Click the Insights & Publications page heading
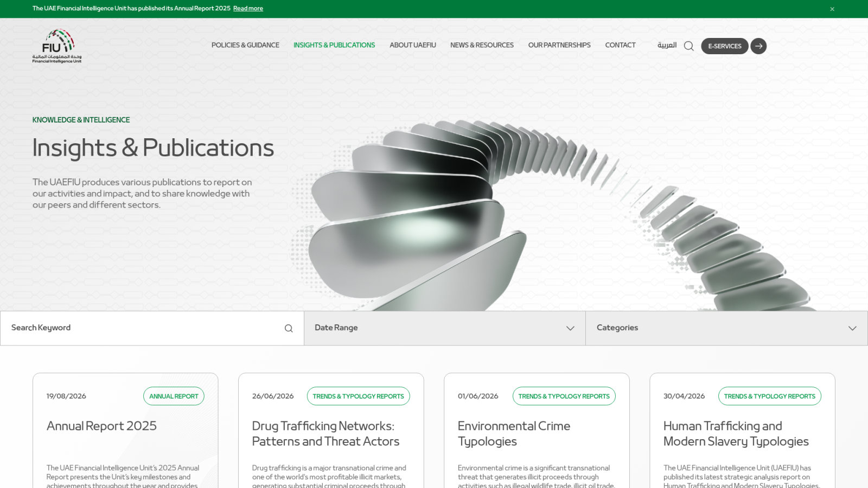 (x=153, y=148)
